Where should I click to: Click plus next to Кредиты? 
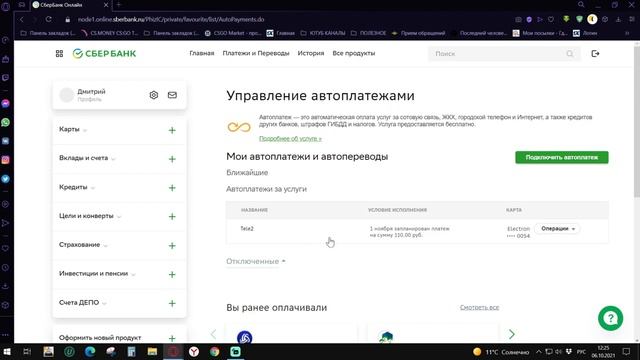click(x=172, y=188)
